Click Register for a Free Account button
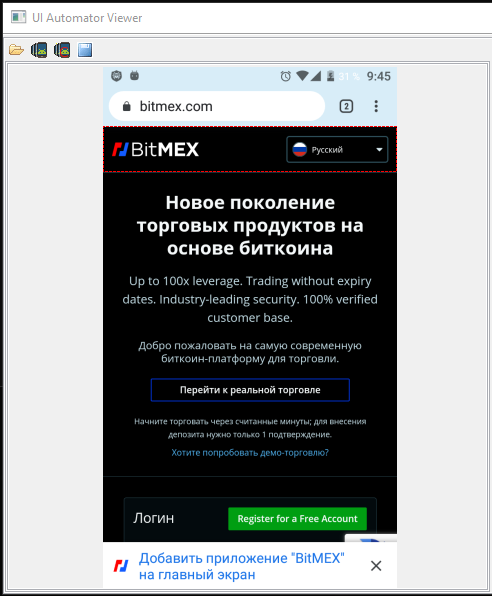 click(x=297, y=518)
